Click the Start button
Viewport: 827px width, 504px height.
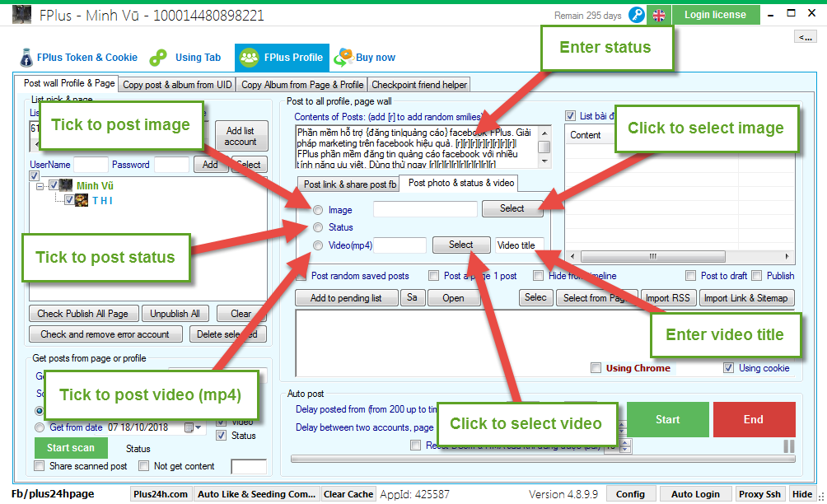pyautogui.click(x=668, y=420)
